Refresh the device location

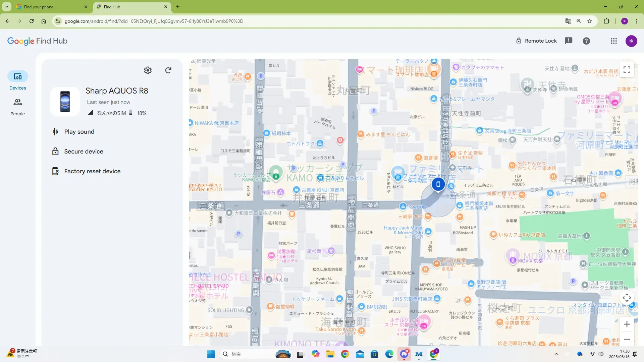168,70
